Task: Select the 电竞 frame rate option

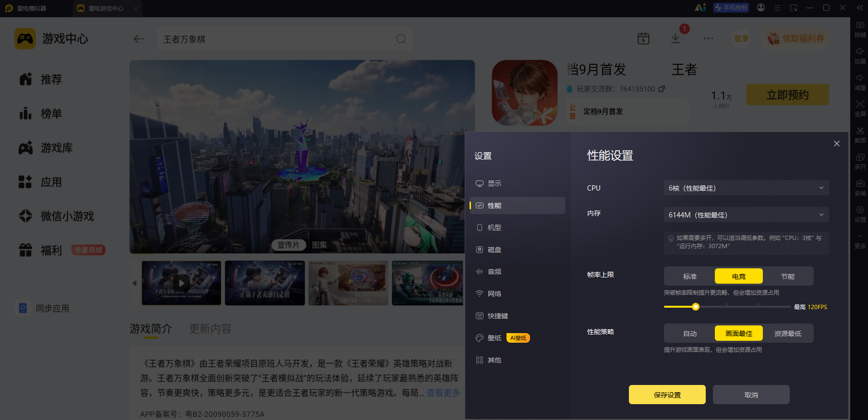Action: pos(739,276)
